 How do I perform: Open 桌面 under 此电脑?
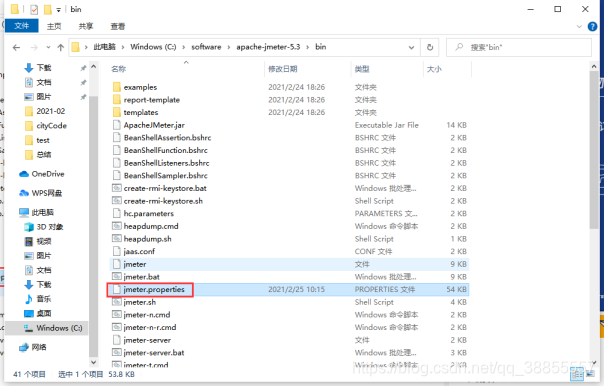(x=44, y=313)
